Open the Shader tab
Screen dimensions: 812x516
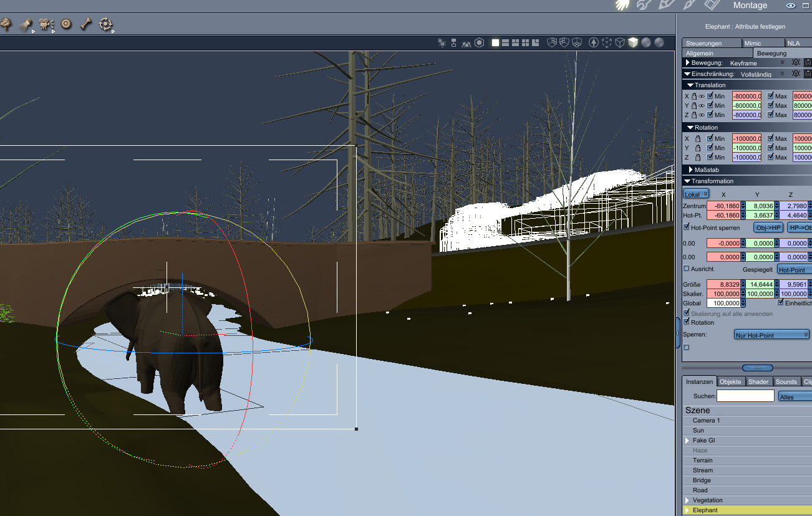coord(758,381)
